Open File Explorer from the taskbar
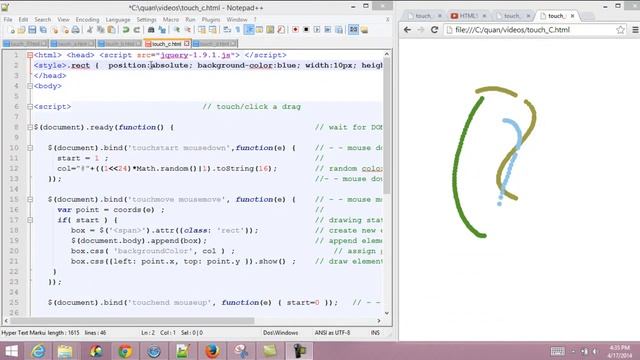This screenshot has height=360, width=640. (65, 351)
